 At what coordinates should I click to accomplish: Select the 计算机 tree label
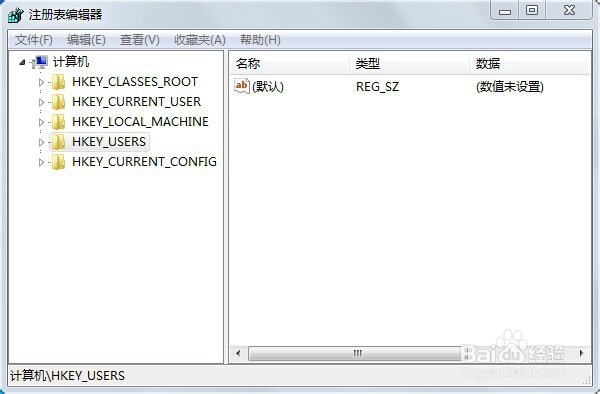71,62
